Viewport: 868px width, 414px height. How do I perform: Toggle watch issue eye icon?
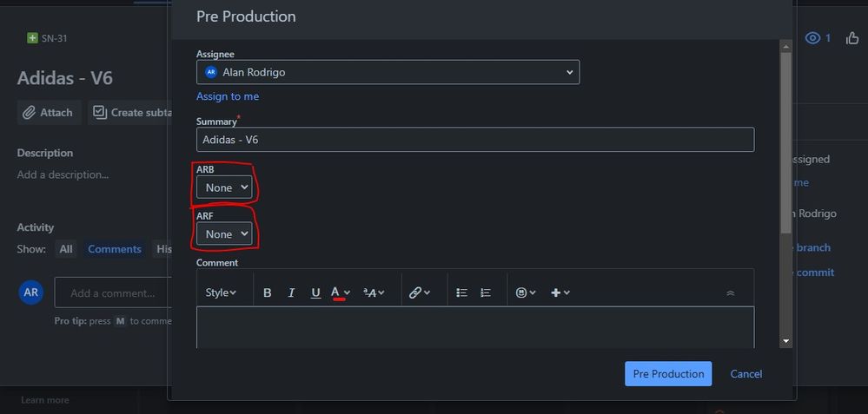pos(812,38)
